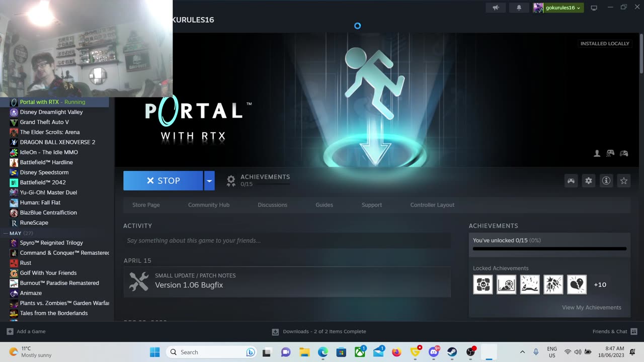Show game info with the circled i icon
The height and width of the screenshot is (362, 644).
coord(606,180)
